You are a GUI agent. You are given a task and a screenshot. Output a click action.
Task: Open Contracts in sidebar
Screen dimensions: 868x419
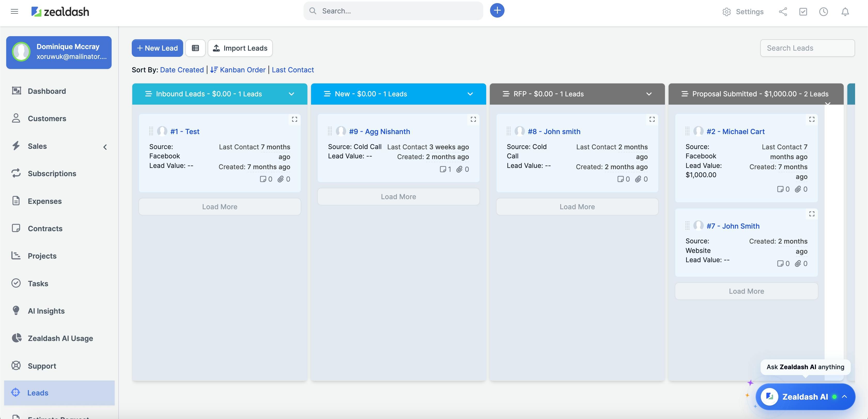tap(59, 228)
